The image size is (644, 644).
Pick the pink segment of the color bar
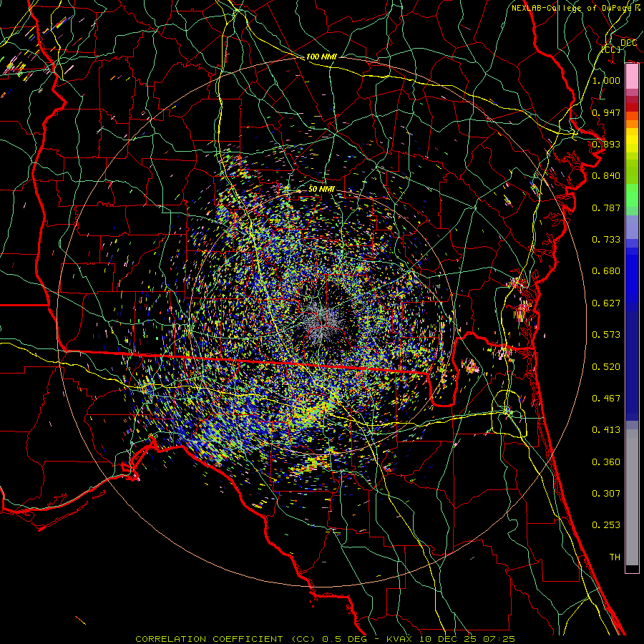632,77
